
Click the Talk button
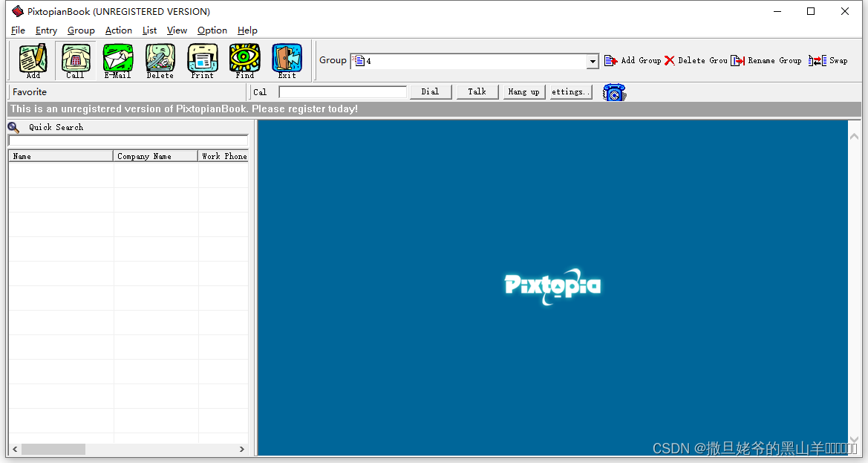(x=477, y=92)
